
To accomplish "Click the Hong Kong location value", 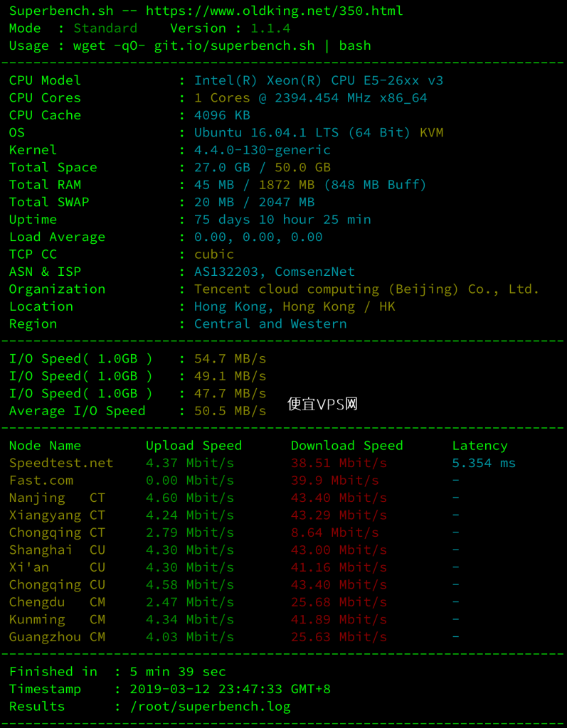I will (x=295, y=306).
